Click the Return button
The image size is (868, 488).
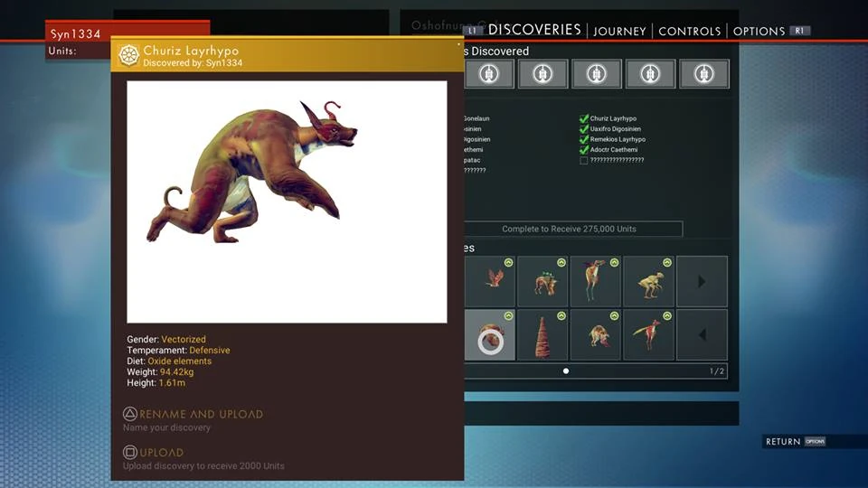[x=783, y=442]
